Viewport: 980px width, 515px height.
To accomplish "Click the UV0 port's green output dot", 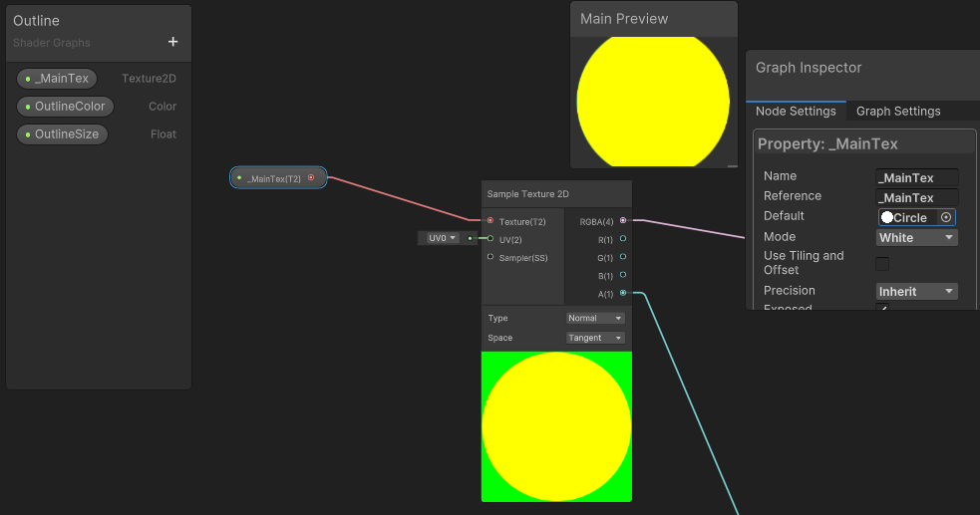I will coord(470,238).
